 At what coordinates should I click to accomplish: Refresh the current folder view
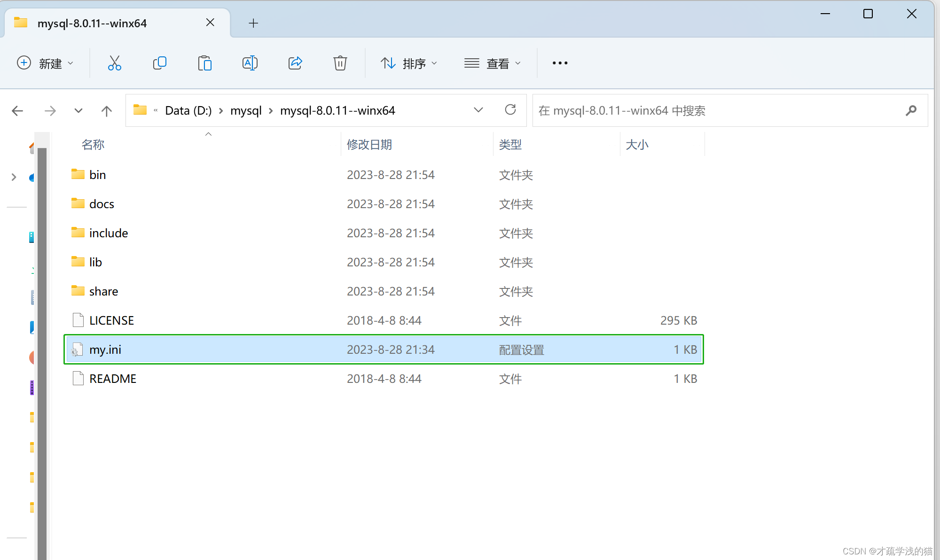[x=510, y=110]
